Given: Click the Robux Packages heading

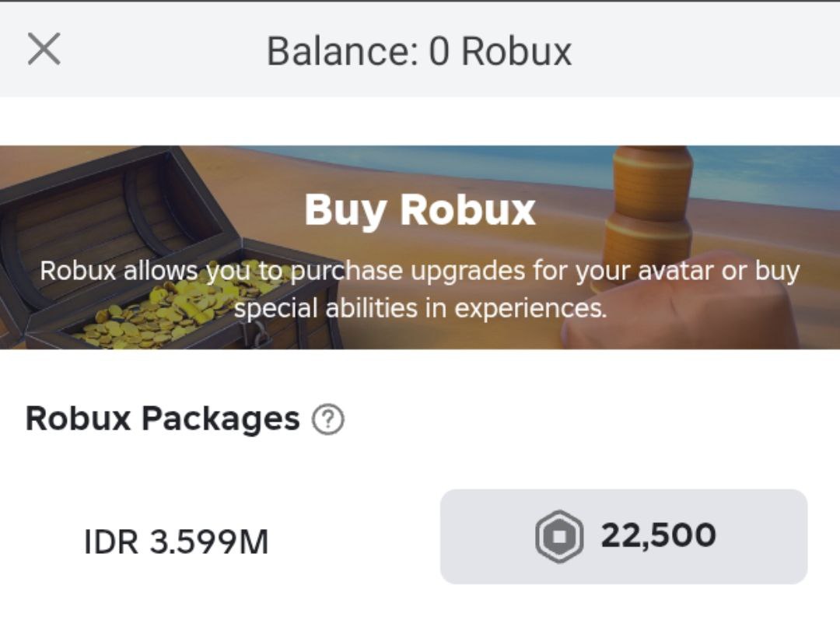Looking at the screenshot, I should tap(162, 419).
